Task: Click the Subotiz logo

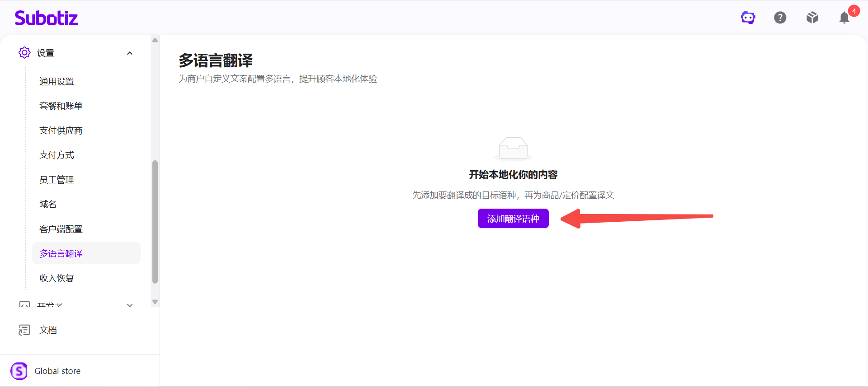Action: (x=46, y=18)
